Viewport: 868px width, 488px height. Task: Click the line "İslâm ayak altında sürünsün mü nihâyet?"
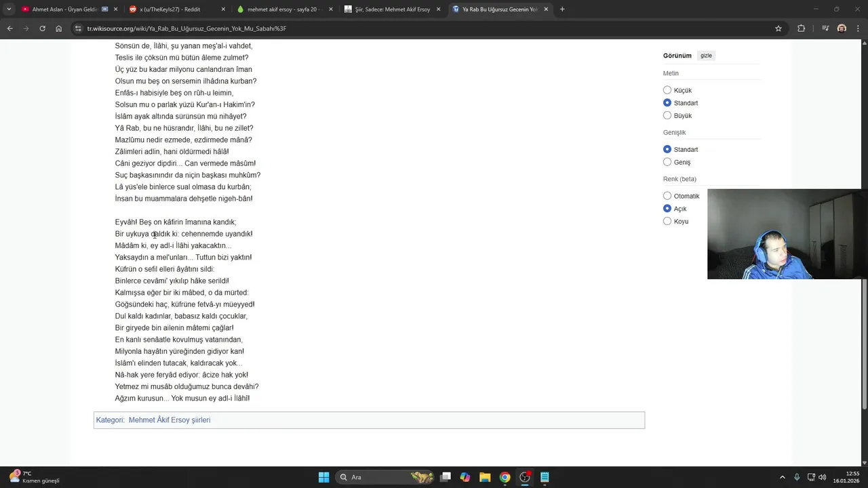tap(181, 117)
